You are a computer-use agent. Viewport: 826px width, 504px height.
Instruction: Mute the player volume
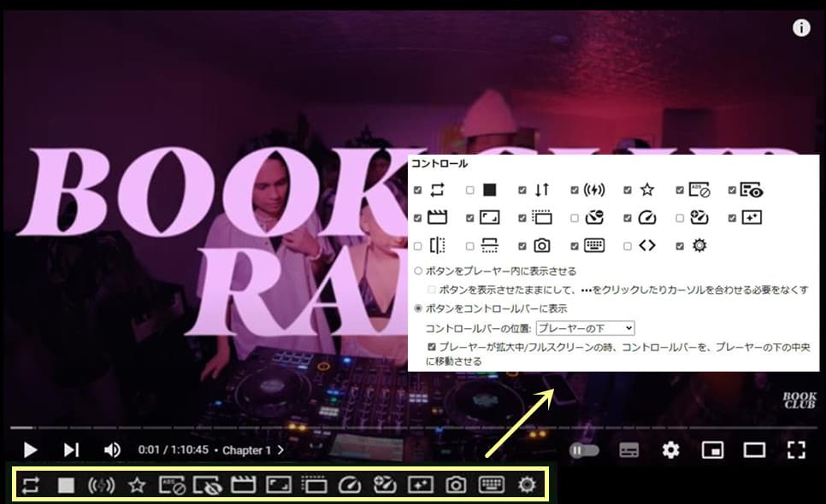tap(112, 450)
